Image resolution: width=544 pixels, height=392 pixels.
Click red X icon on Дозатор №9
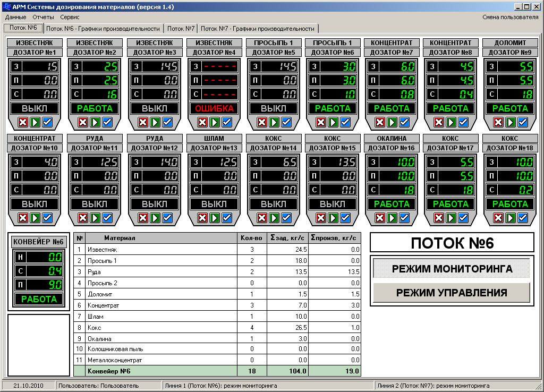(x=498, y=122)
